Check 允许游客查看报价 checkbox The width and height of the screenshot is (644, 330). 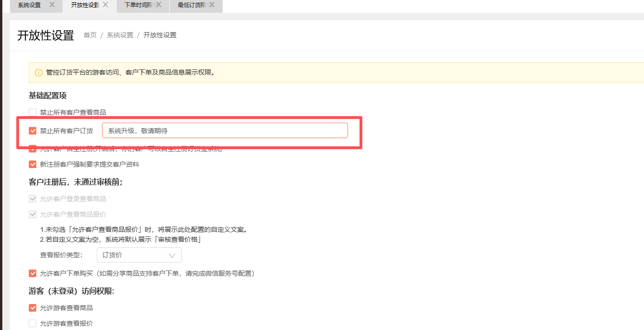pyautogui.click(x=33, y=323)
